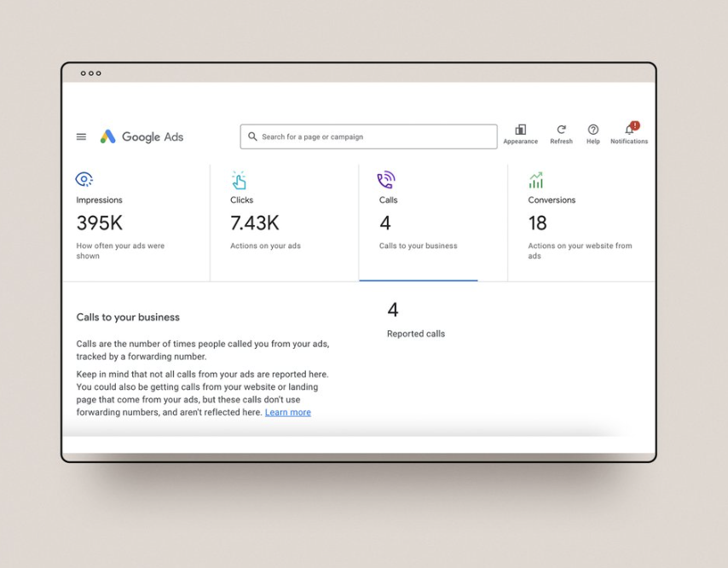728x568 pixels.
Task: Click the Calls phone icon
Action: (386, 180)
